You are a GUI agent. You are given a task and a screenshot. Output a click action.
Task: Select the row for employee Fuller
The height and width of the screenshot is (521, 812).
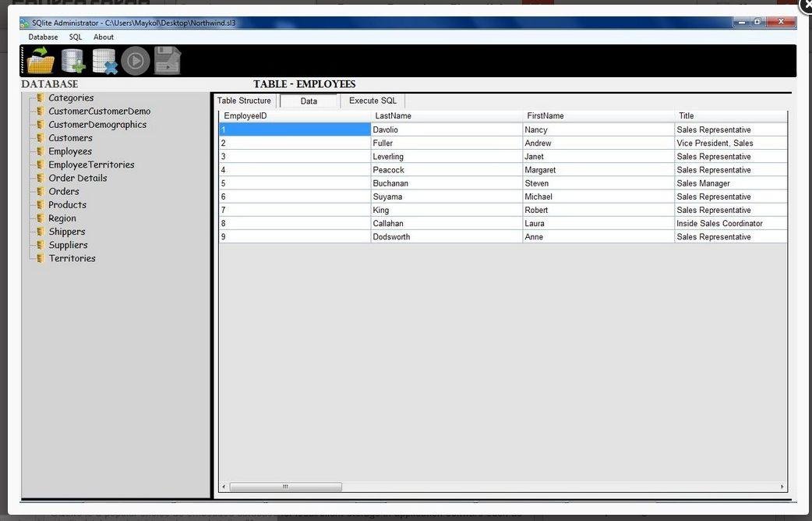click(390, 143)
